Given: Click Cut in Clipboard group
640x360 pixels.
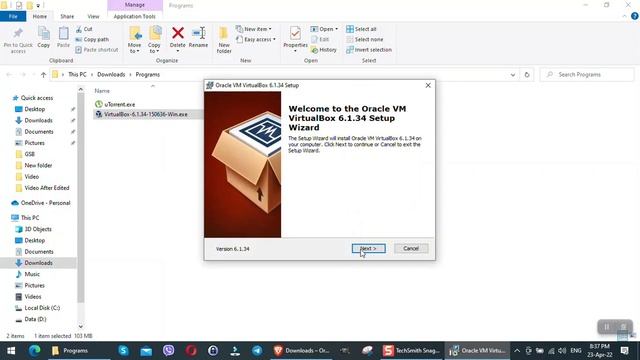Looking at the screenshot, I should click(x=84, y=29).
